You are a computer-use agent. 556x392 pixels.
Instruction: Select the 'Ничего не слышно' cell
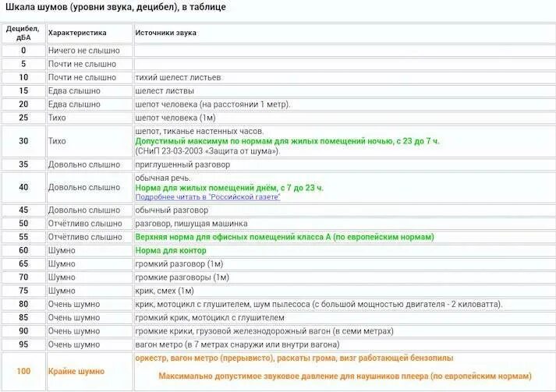90,51
